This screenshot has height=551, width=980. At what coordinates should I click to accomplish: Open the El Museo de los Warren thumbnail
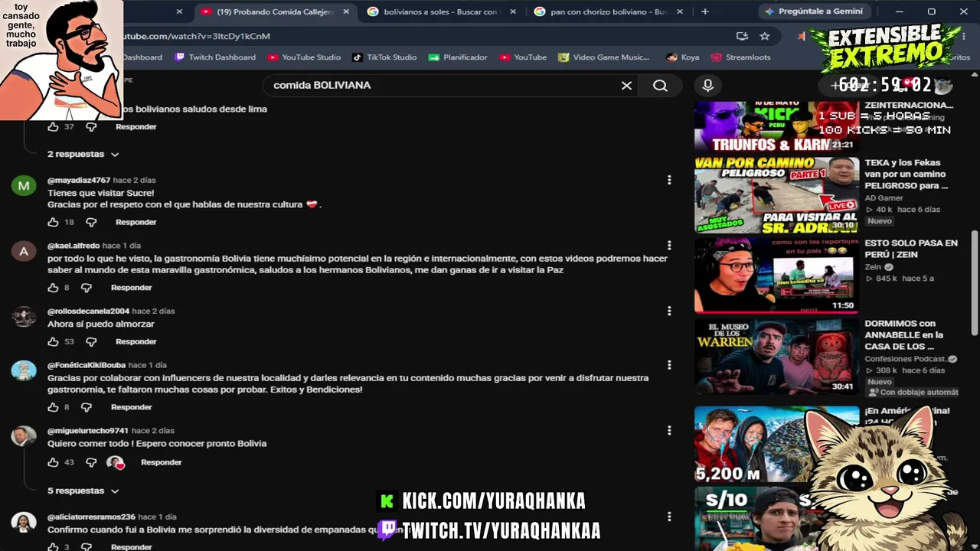(776, 356)
